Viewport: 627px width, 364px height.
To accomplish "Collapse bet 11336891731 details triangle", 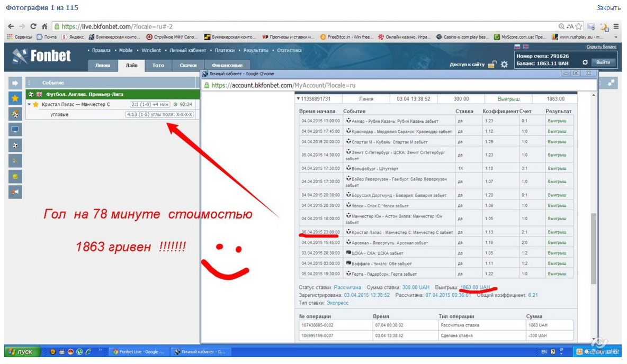I will [298, 99].
